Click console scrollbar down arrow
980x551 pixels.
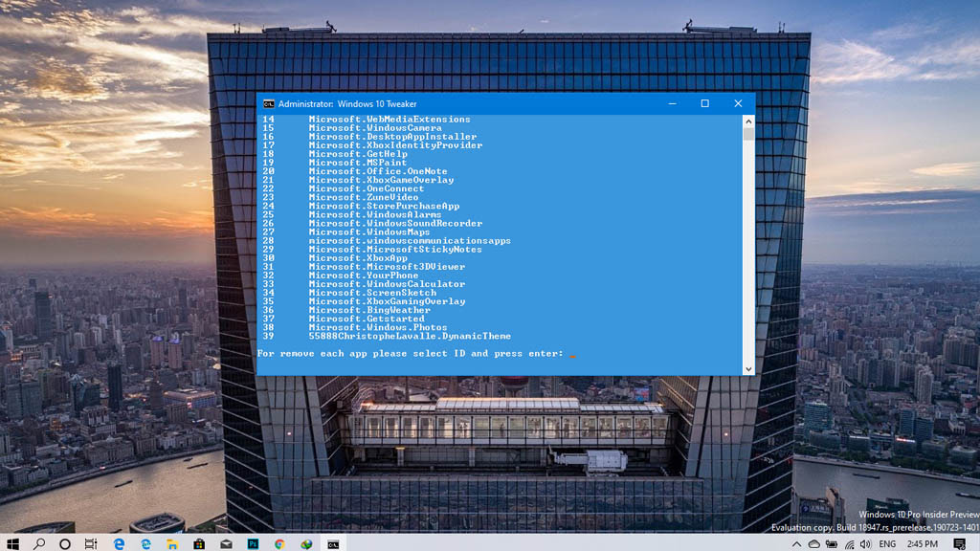[748, 368]
